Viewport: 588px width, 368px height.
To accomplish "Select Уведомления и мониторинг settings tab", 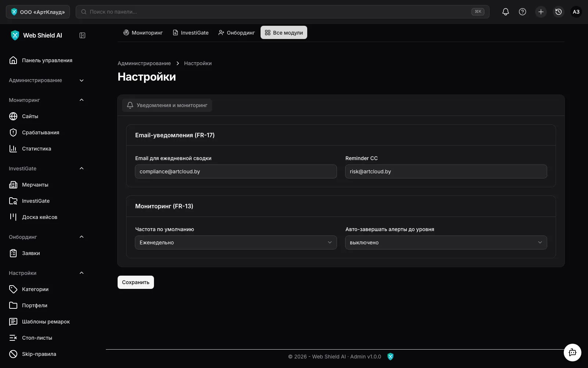I will [167, 105].
